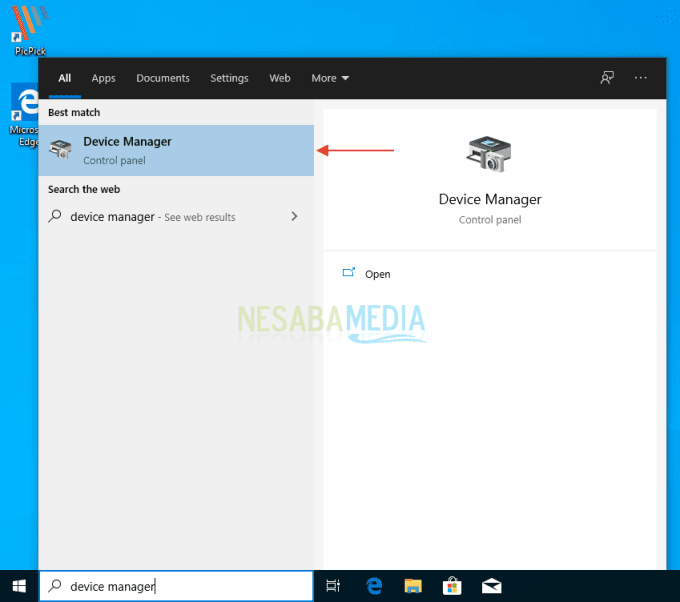Image resolution: width=680 pixels, height=602 pixels.
Task: Select the Device Manager best match result
Action: click(176, 150)
